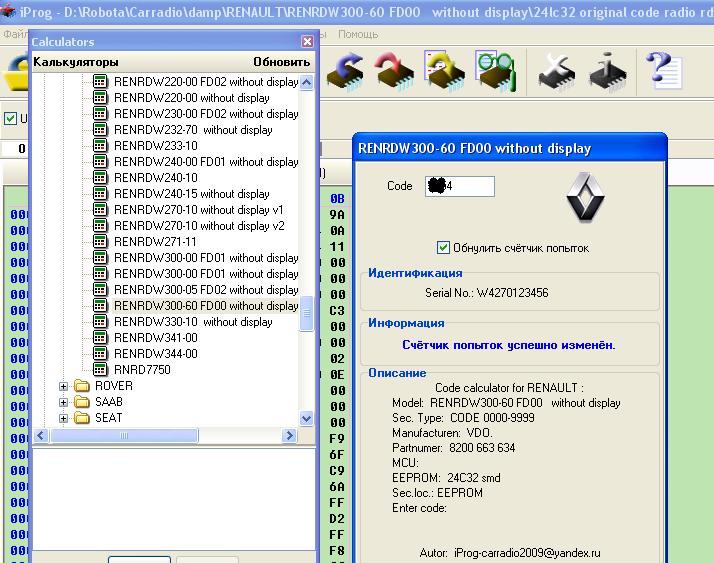This screenshot has width=714, height=563.
Task: Select 'RENRDW330-10 without display'
Action: [x=193, y=322]
